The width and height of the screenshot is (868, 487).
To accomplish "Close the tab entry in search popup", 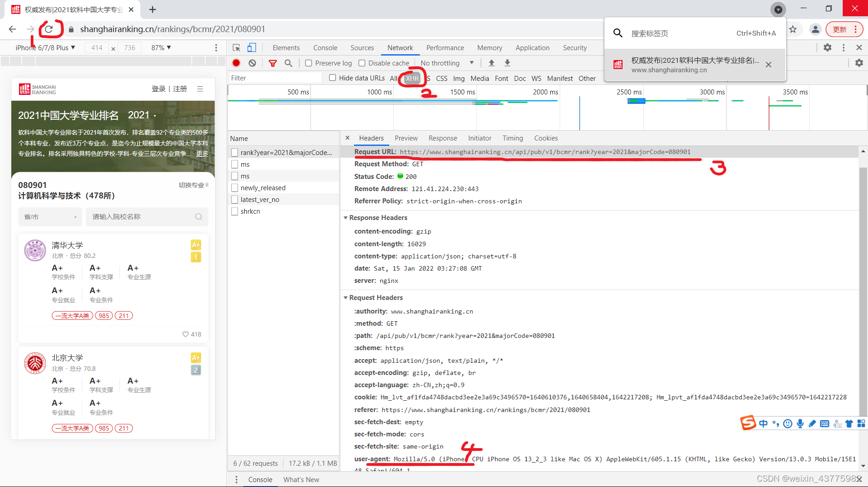I will coord(769,65).
